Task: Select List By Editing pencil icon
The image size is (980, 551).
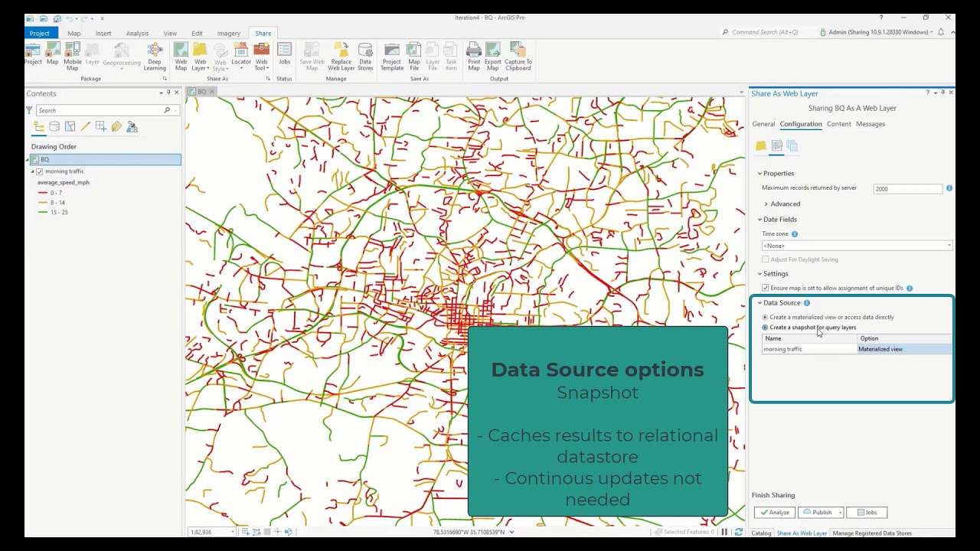Action: 85,126
